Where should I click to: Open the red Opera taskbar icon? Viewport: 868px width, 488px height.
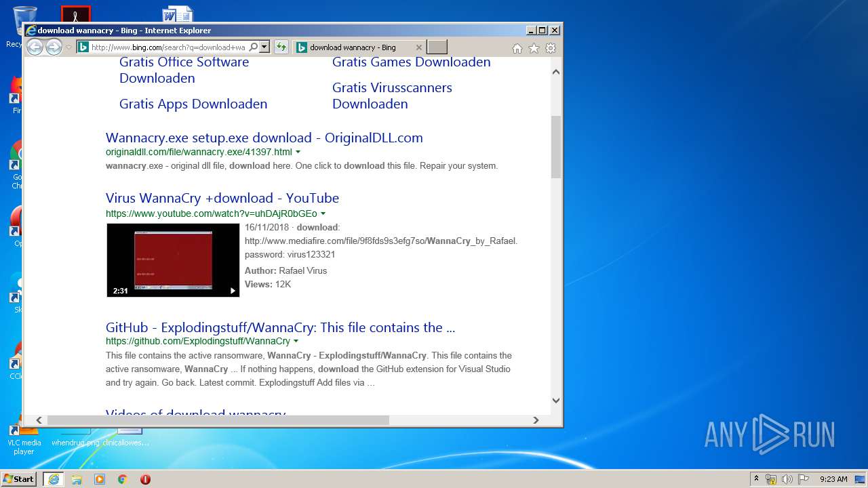point(145,479)
